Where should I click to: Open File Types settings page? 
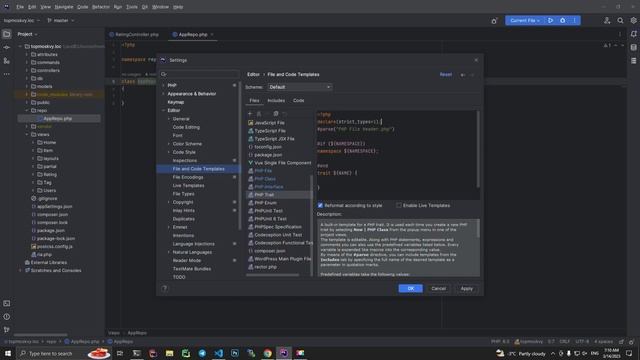pyautogui.click(x=183, y=194)
